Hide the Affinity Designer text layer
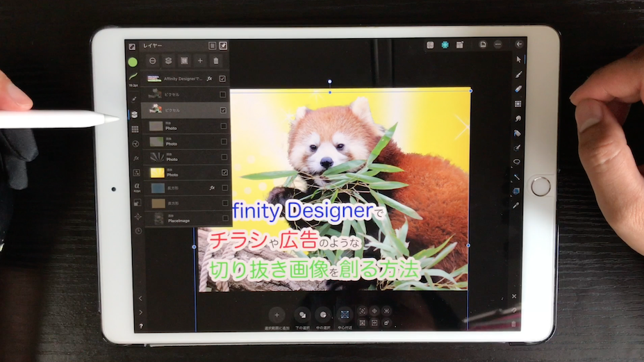644x362 pixels. click(222, 79)
